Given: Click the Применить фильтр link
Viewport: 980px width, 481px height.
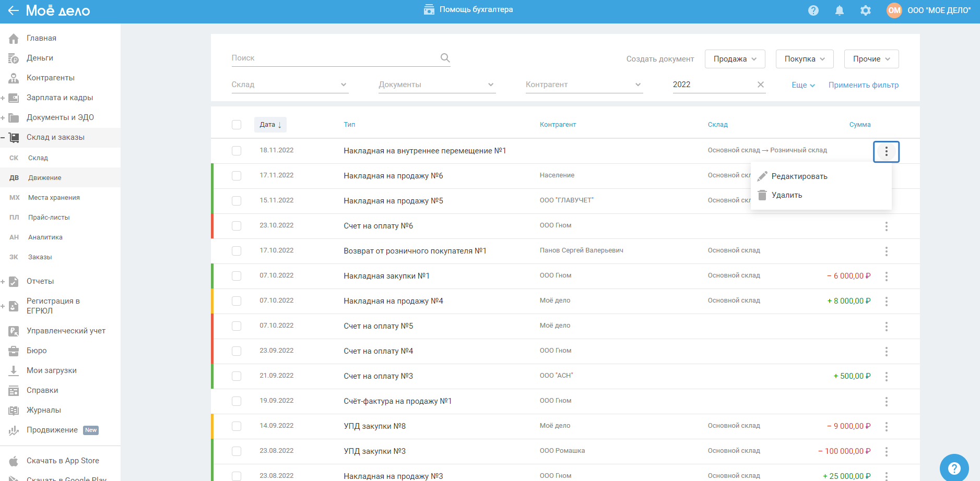Looking at the screenshot, I should point(863,85).
